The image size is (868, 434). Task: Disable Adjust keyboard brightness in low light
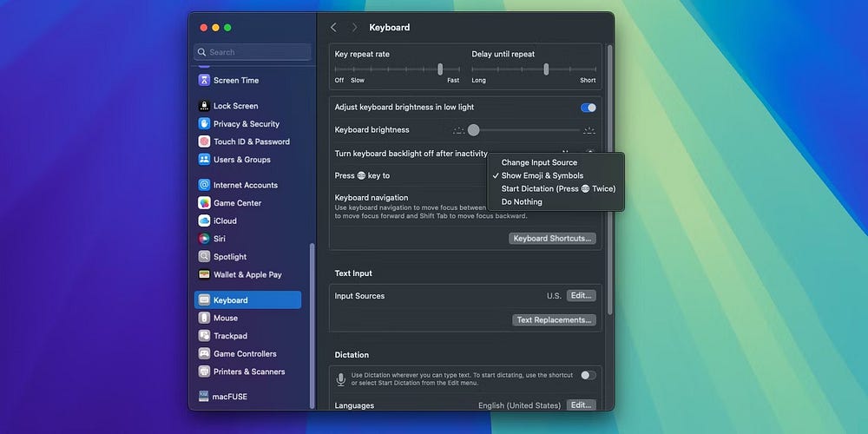click(589, 108)
